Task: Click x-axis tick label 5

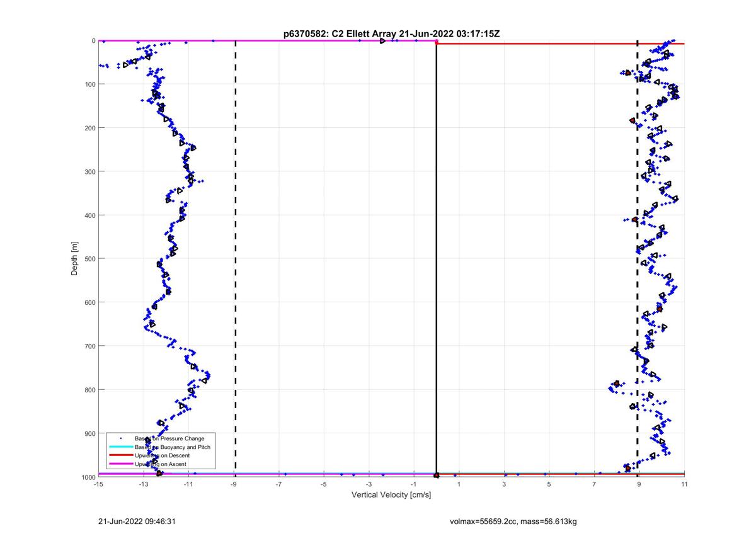Action: [x=549, y=484]
